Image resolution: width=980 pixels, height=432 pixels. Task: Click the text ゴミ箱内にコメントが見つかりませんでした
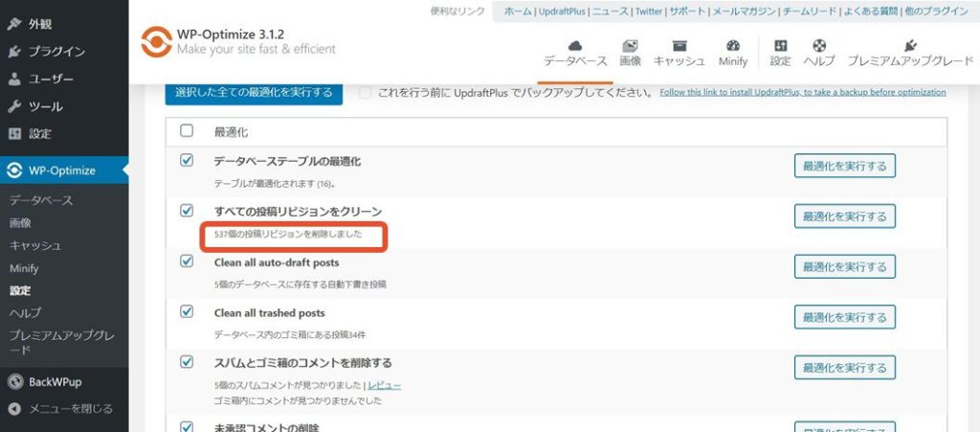[x=298, y=400]
